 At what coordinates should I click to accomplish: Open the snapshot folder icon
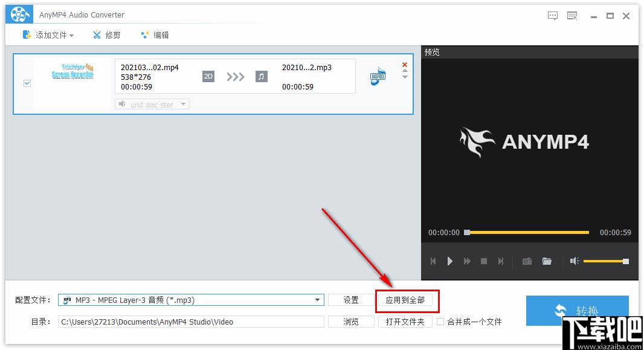547,261
